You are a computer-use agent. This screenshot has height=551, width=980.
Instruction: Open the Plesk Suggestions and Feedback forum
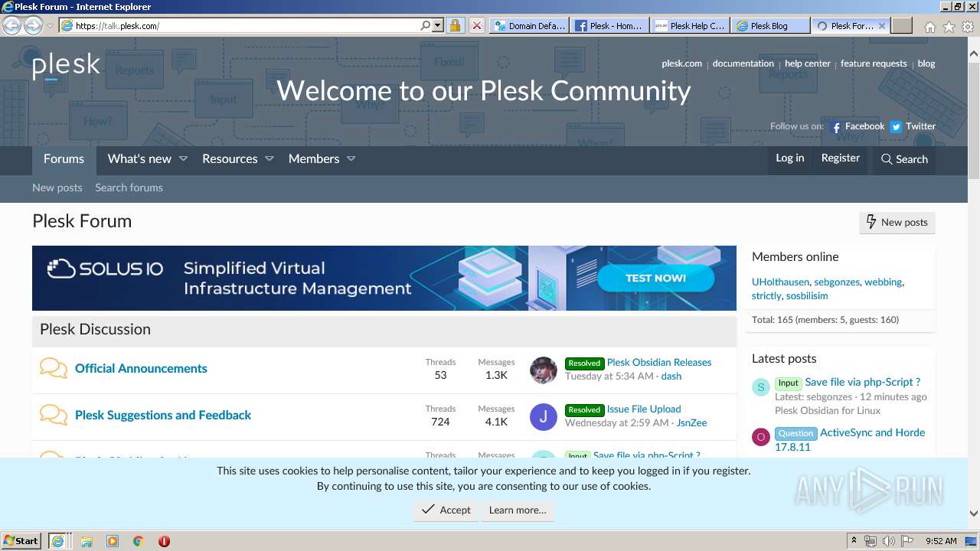click(x=163, y=415)
